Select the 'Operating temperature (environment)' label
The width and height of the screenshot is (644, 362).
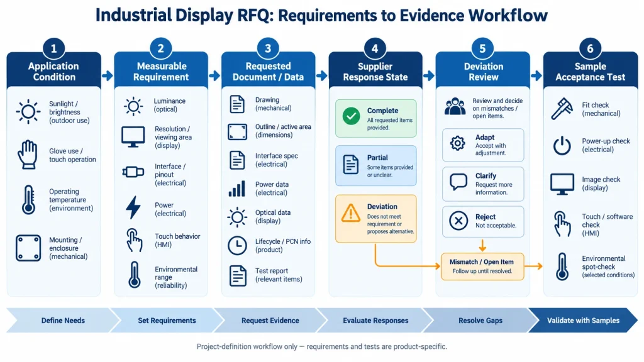tap(71, 200)
